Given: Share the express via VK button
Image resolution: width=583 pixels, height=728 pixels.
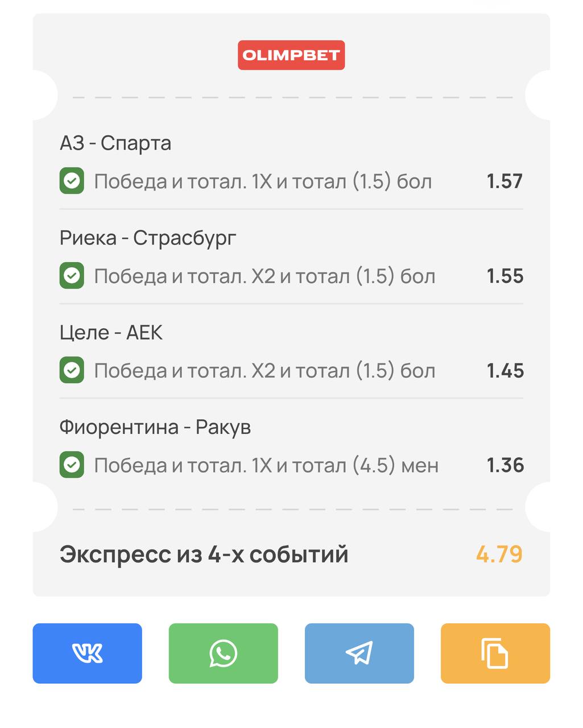Looking at the screenshot, I should (x=87, y=653).
